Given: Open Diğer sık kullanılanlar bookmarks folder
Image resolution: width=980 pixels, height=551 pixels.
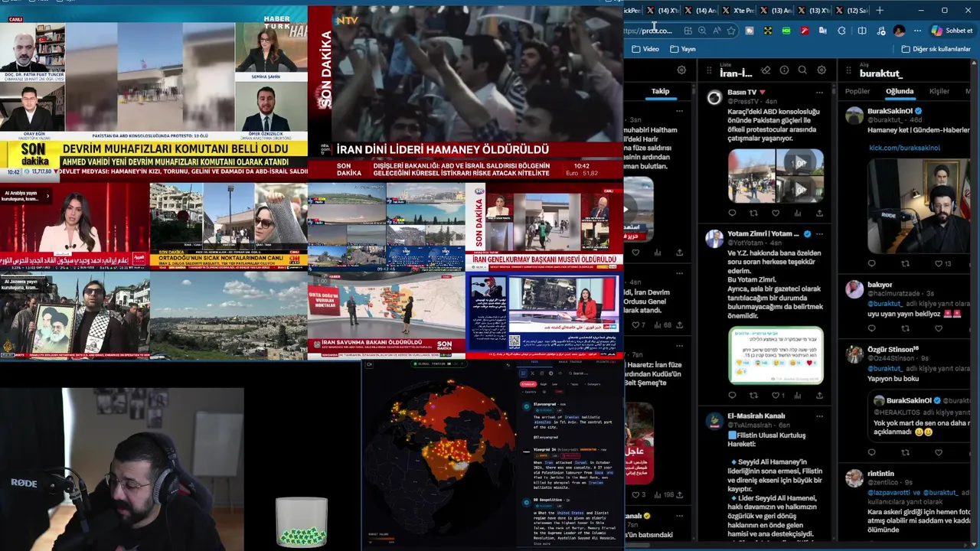Looking at the screenshot, I should [x=936, y=49].
